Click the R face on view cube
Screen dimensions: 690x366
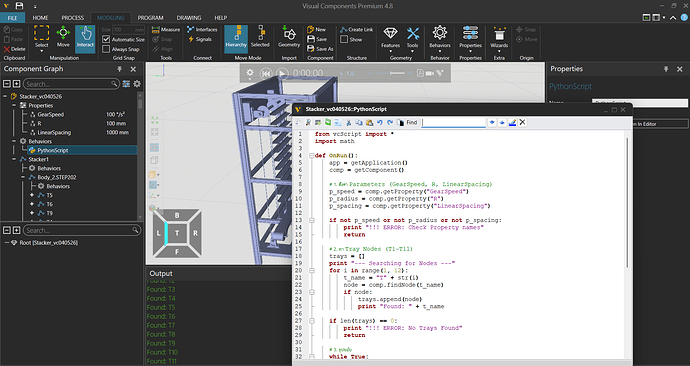(x=195, y=233)
